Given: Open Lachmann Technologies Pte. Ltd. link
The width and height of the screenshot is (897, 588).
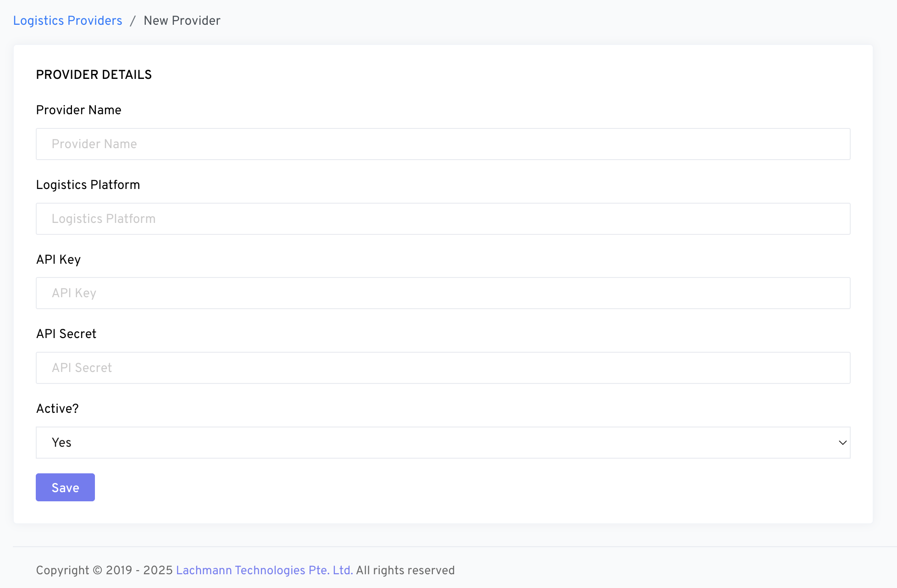Looking at the screenshot, I should pyautogui.click(x=264, y=570).
